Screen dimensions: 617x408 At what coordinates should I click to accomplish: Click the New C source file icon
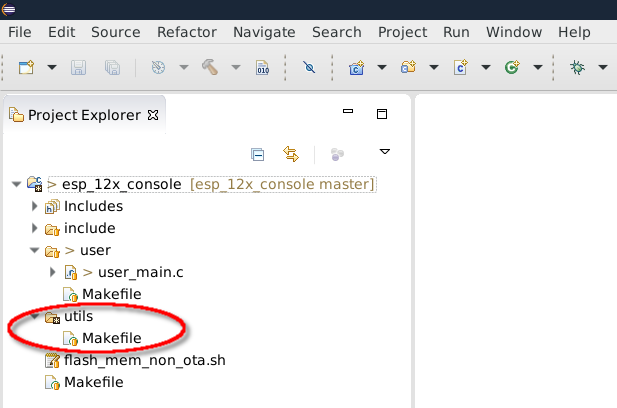(460, 67)
